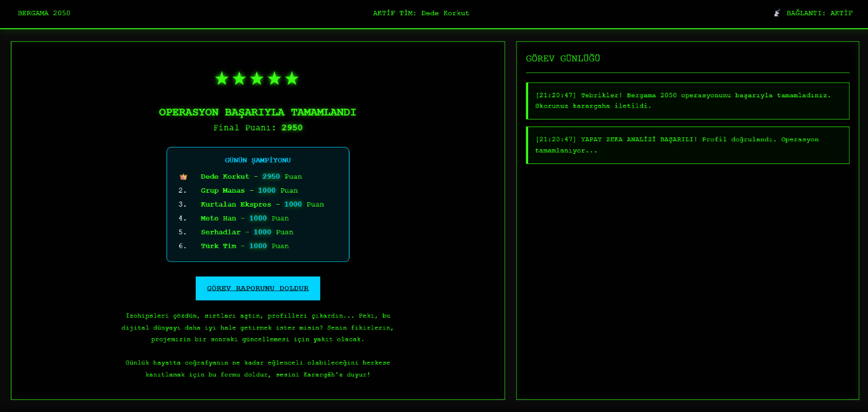Viewport: 868px width, 412px height.
Task: Select the middle (third) rating star
Action: [257, 79]
